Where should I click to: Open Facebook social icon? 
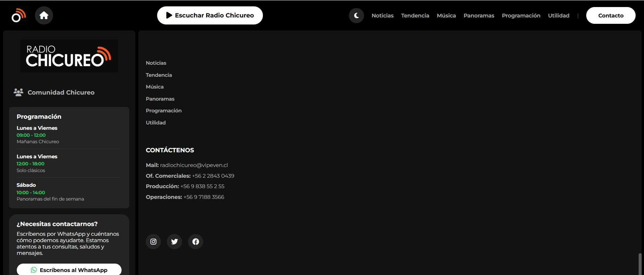click(x=195, y=241)
